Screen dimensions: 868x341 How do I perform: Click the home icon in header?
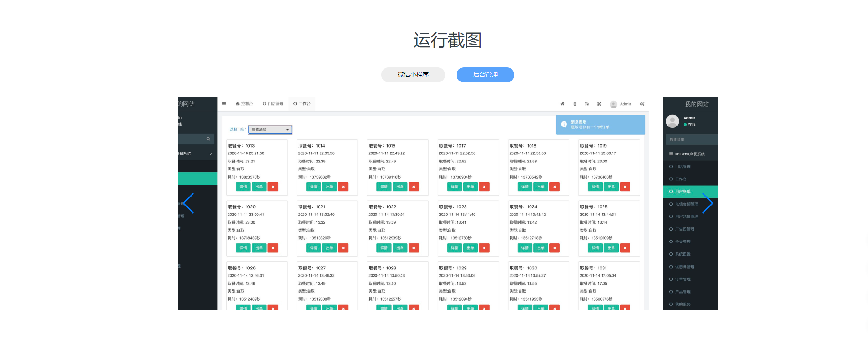point(562,104)
